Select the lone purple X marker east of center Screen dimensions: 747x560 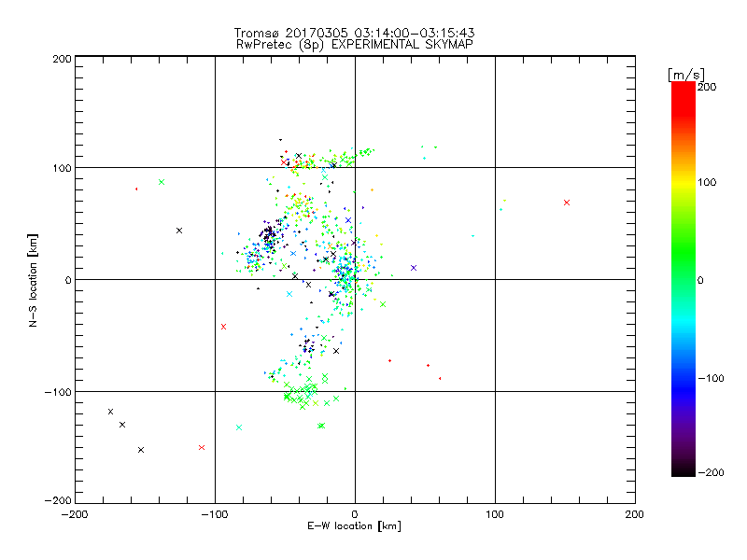click(414, 268)
